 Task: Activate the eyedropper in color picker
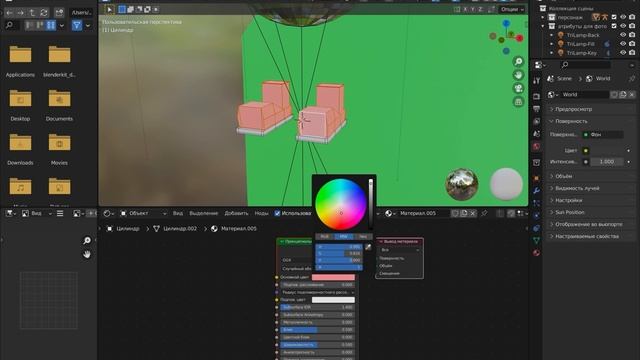[x=368, y=247]
